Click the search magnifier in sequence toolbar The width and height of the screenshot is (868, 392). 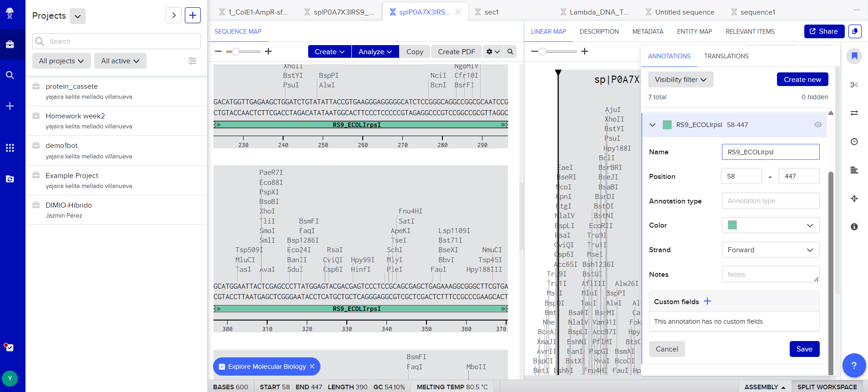[510, 52]
